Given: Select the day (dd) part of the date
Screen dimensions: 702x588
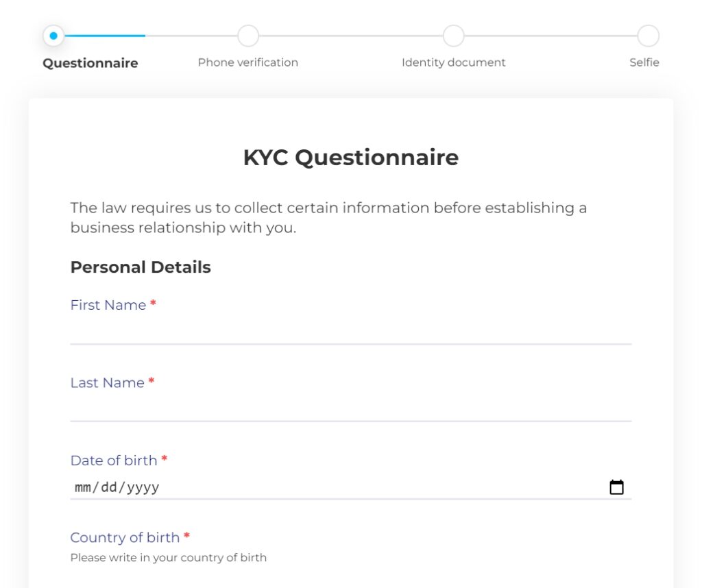Looking at the screenshot, I should click(110, 487).
